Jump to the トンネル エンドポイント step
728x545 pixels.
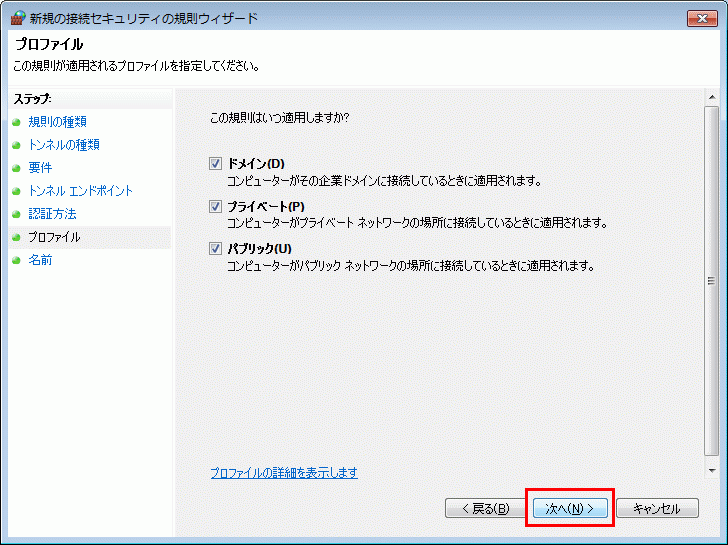[80, 191]
